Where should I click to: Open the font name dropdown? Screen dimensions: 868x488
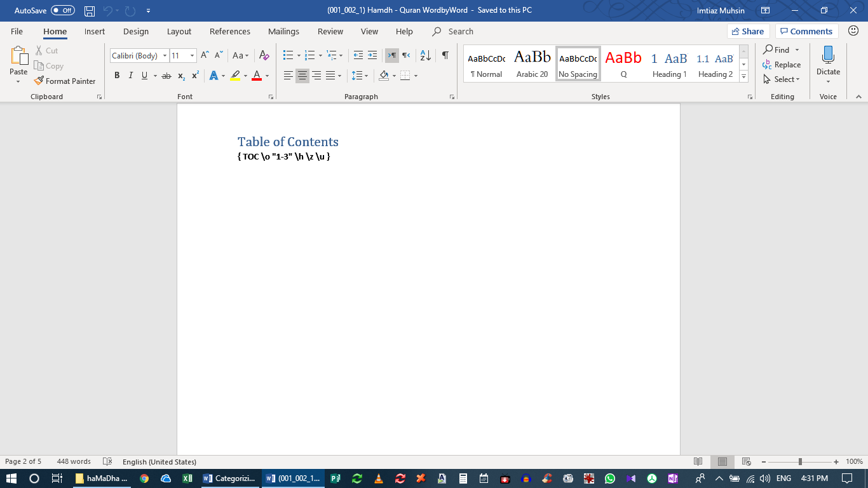coord(165,56)
